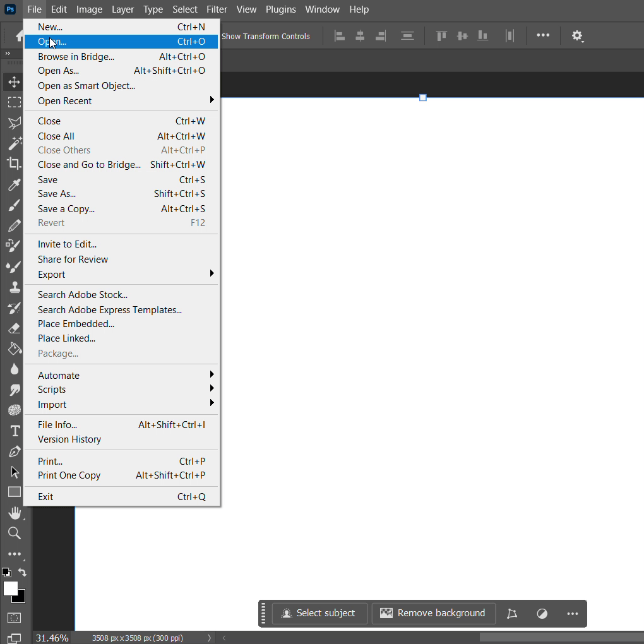Select the Horizontal Type tool

pos(15,431)
